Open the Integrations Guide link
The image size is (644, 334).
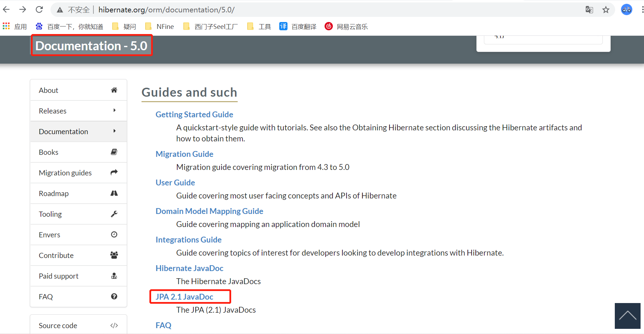(x=189, y=240)
